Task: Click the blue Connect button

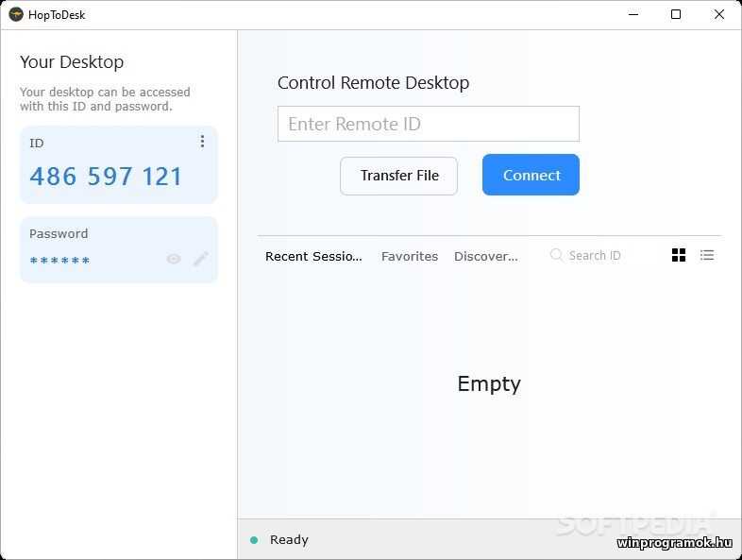Action: point(531,176)
